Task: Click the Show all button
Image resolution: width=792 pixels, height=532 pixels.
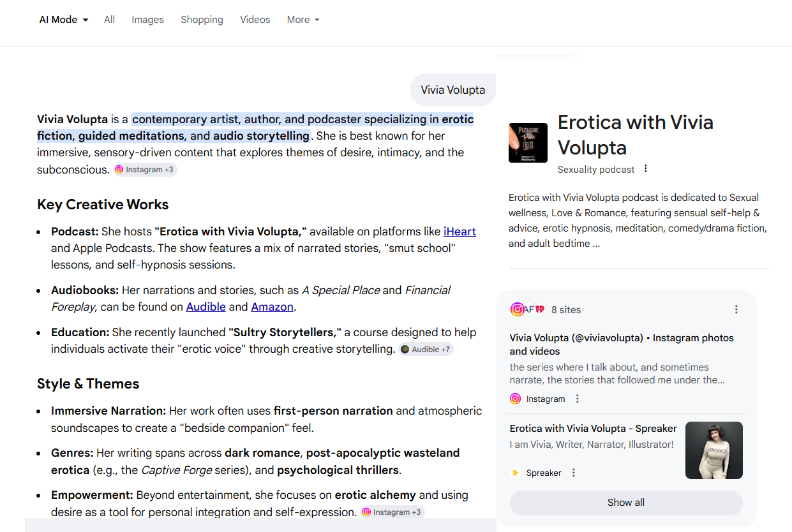Action: [625, 503]
